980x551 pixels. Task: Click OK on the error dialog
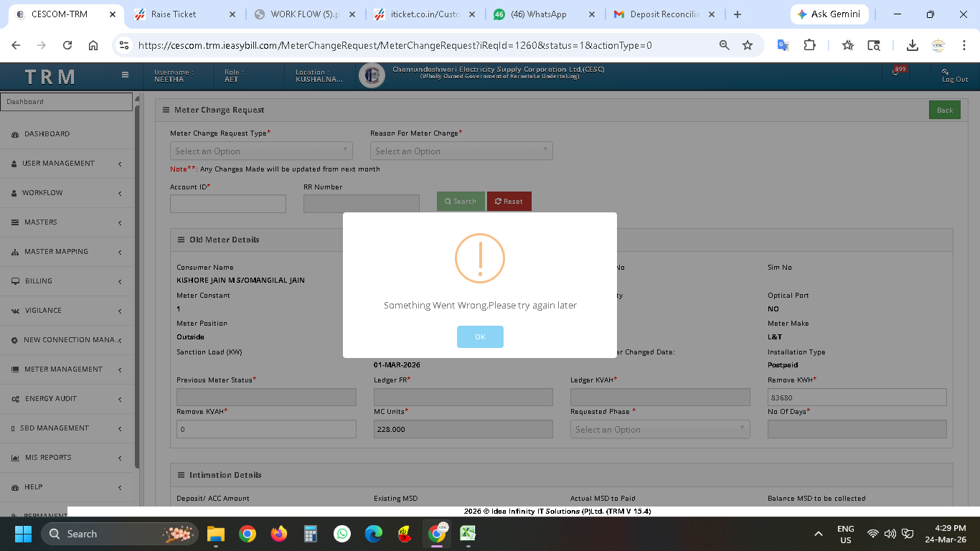pyautogui.click(x=480, y=336)
